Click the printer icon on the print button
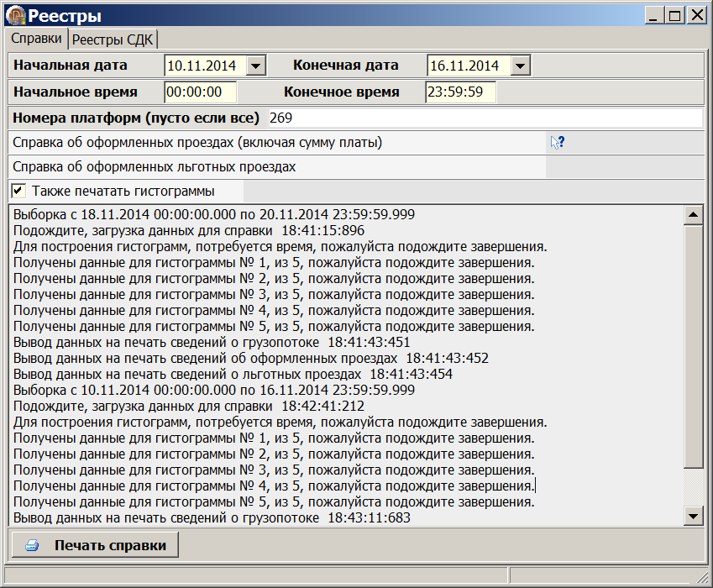Image resolution: width=713 pixels, height=588 pixels. [x=32, y=545]
